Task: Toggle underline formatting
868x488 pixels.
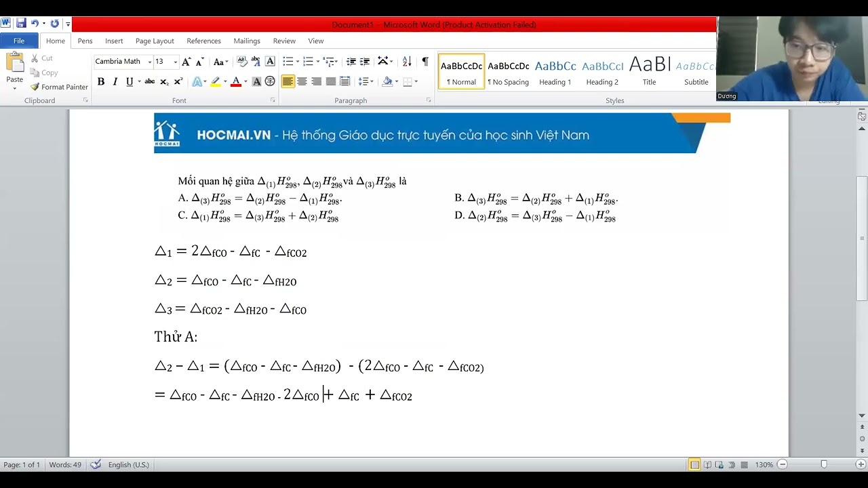Action: coord(129,81)
